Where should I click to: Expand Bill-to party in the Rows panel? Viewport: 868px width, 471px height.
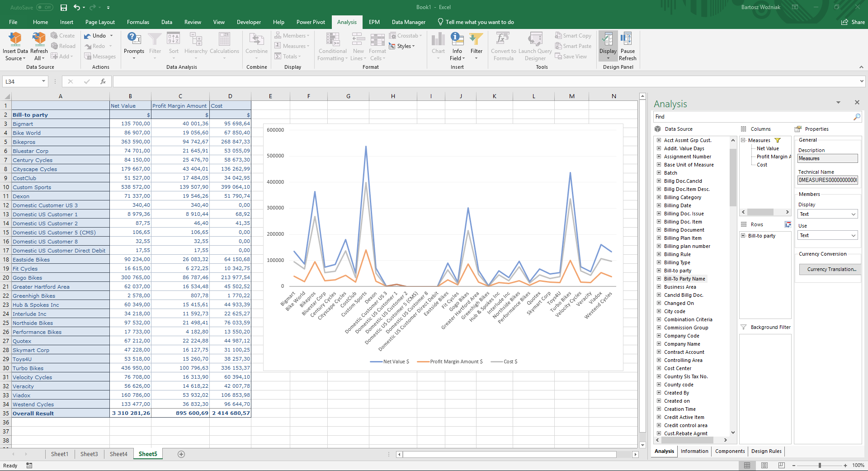[x=743, y=236]
